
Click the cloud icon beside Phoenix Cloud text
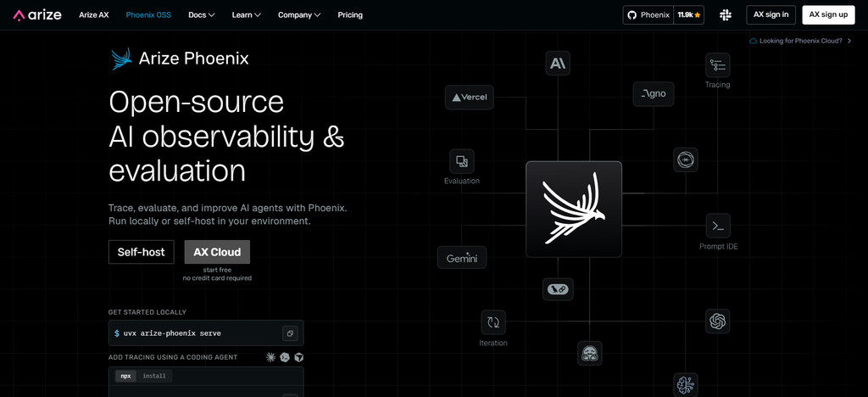pos(753,41)
